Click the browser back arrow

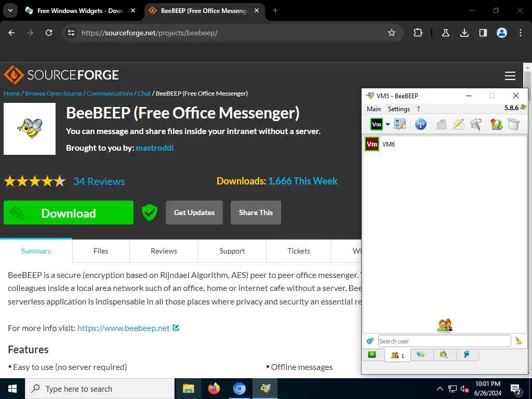click(11, 33)
